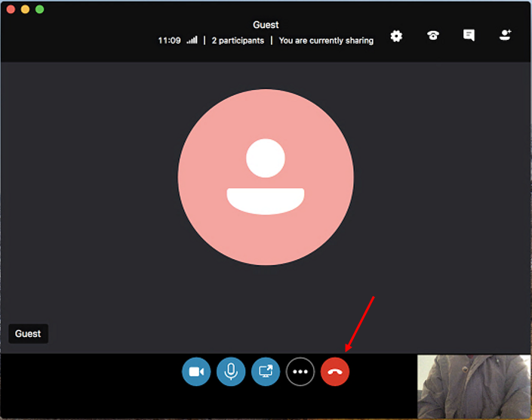Viewport: 532px width, 420px height.
Task: Click the pink Guest avatar
Action: coord(266,178)
